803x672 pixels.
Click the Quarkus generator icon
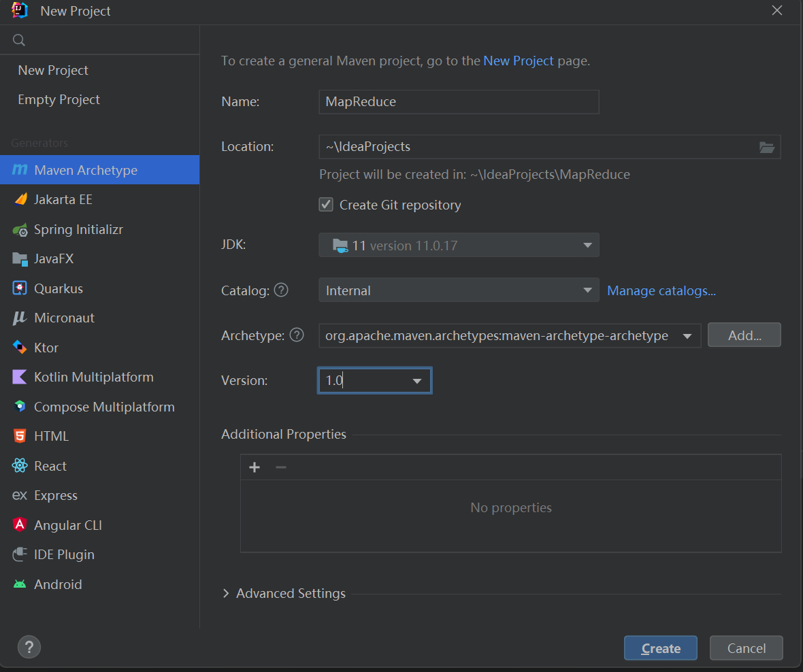20,288
